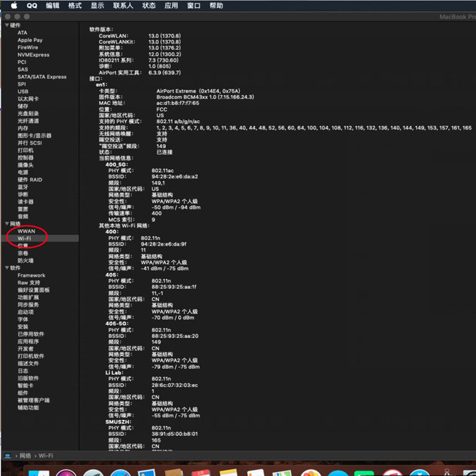This screenshot has height=476, width=476.
Task: Select 日志 in the sidebar
Action: pos(23,371)
